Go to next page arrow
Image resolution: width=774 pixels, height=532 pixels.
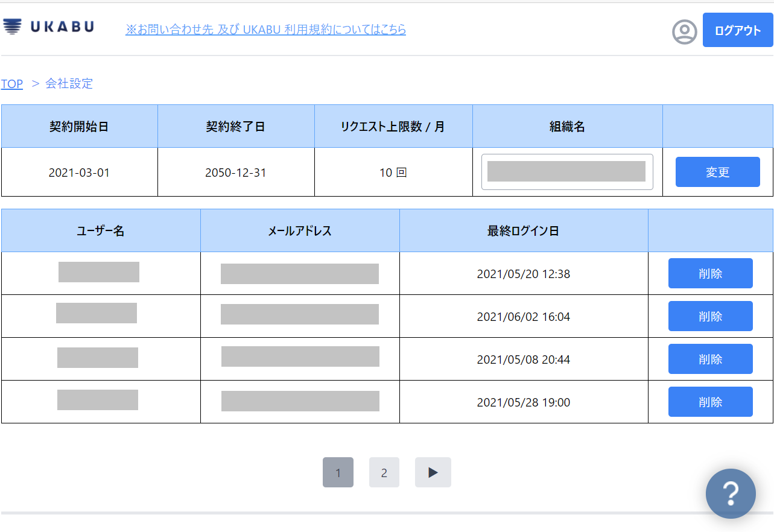tap(433, 472)
